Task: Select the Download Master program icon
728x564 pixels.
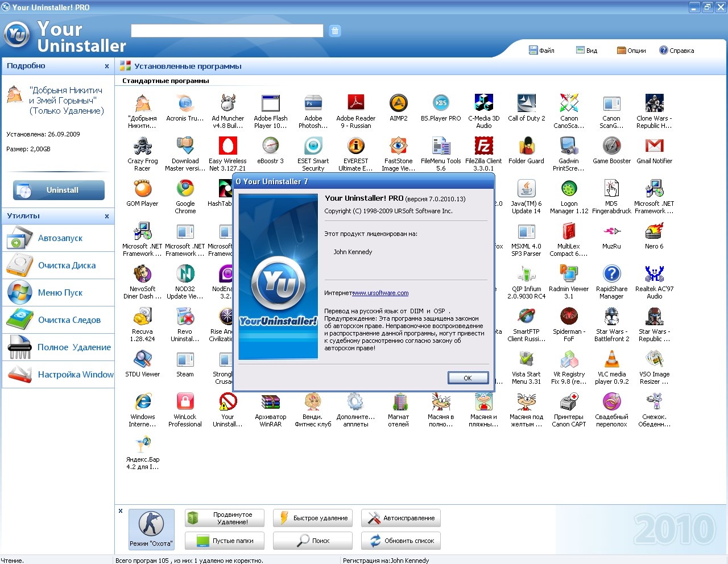Action: [185, 146]
